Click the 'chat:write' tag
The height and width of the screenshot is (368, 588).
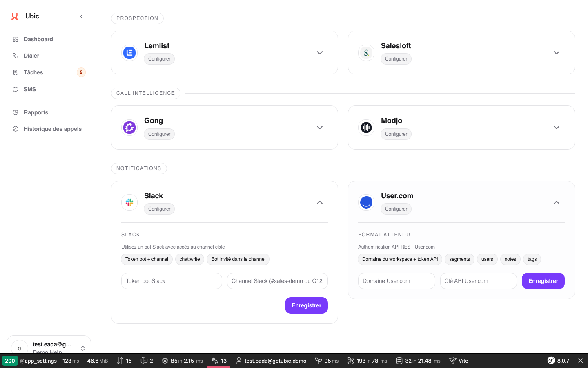click(190, 259)
